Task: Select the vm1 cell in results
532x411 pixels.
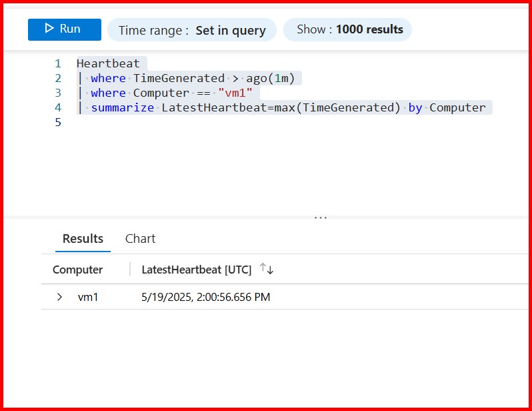Action: pos(88,297)
